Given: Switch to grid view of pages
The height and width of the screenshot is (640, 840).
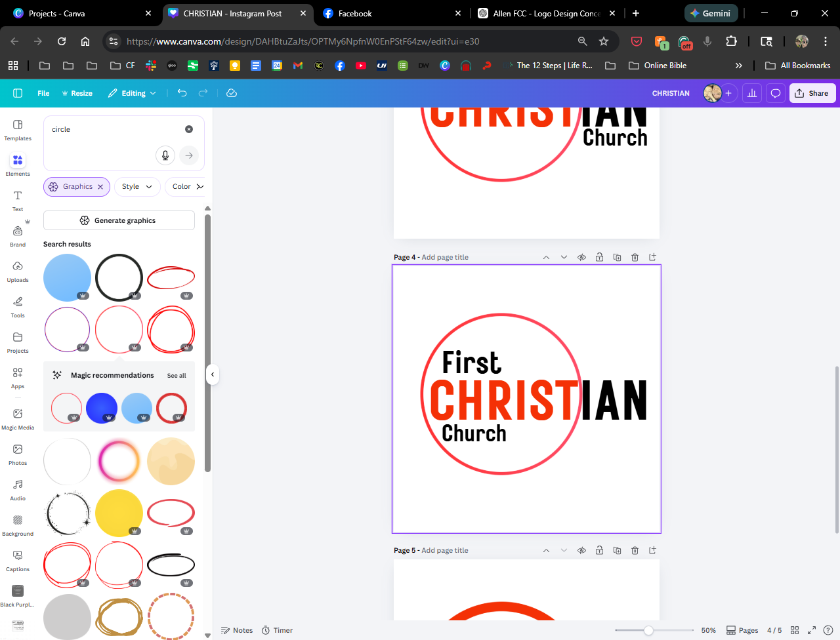Looking at the screenshot, I should (795, 630).
